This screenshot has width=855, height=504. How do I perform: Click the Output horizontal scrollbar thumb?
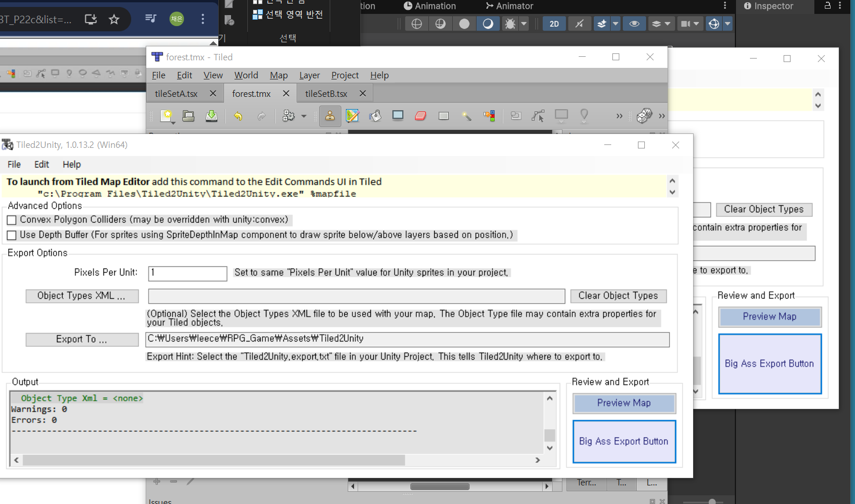tap(214, 460)
